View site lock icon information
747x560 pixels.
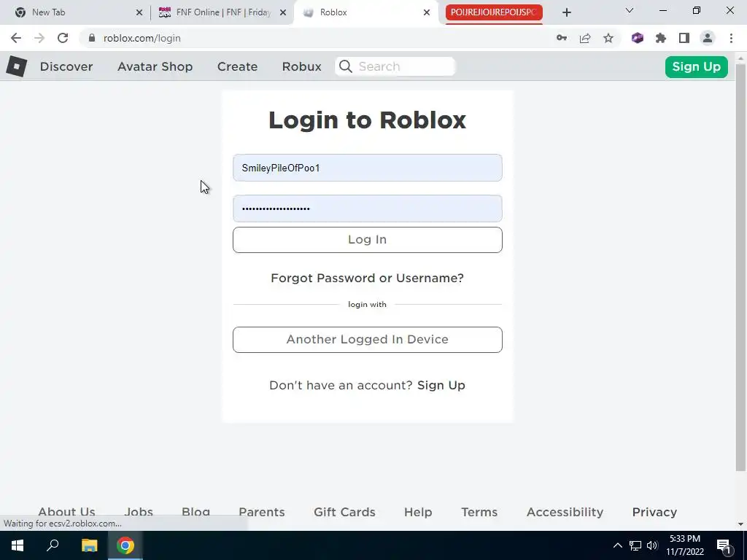click(92, 38)
